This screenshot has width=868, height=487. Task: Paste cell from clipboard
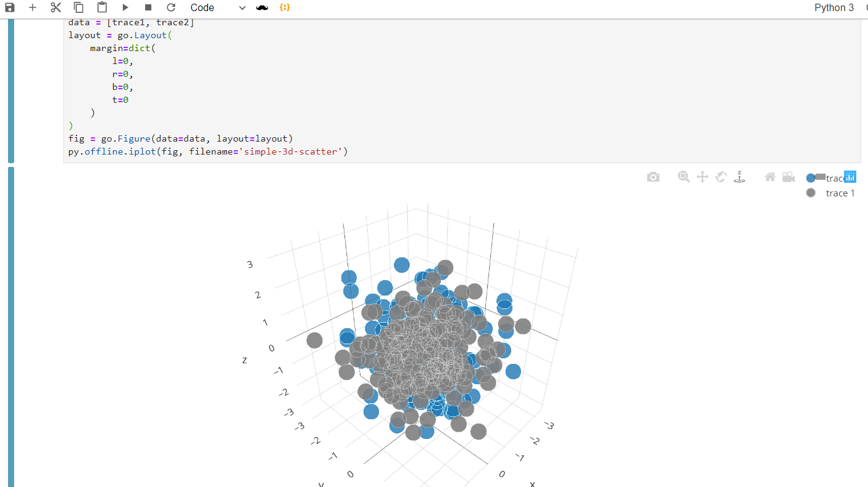click(x=102, y=7)
